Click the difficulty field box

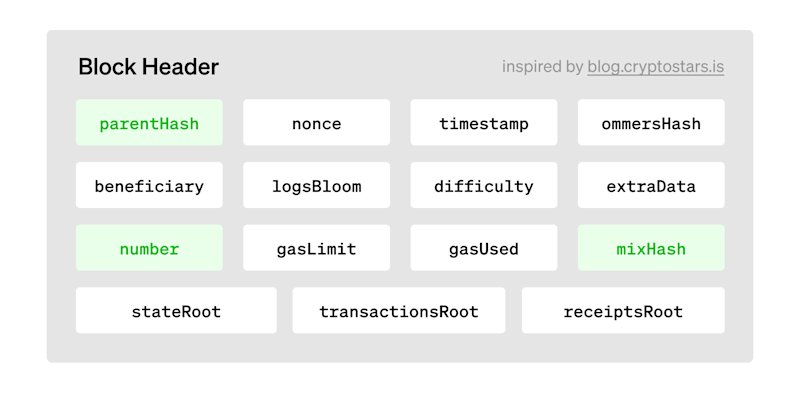coord(484,185)
